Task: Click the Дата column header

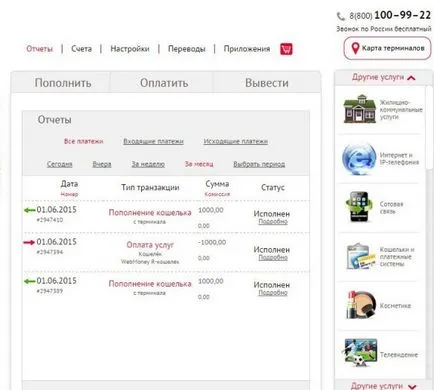Action: (69, 184)
